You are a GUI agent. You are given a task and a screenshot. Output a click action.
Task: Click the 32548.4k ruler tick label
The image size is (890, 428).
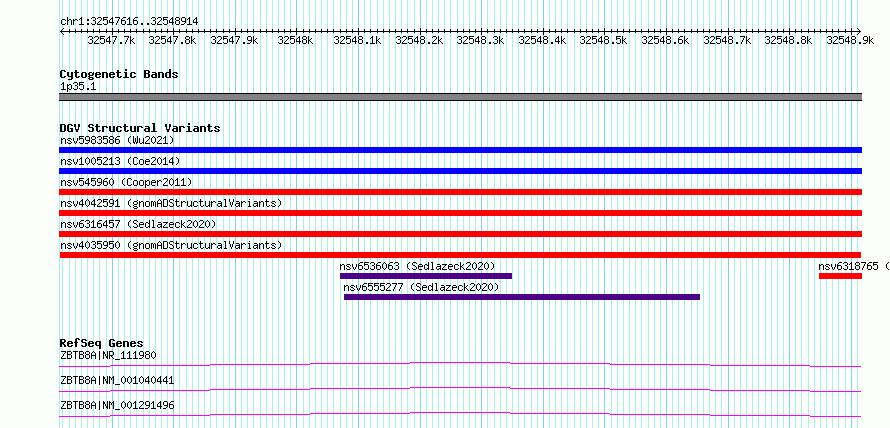(x=542, y=40)
